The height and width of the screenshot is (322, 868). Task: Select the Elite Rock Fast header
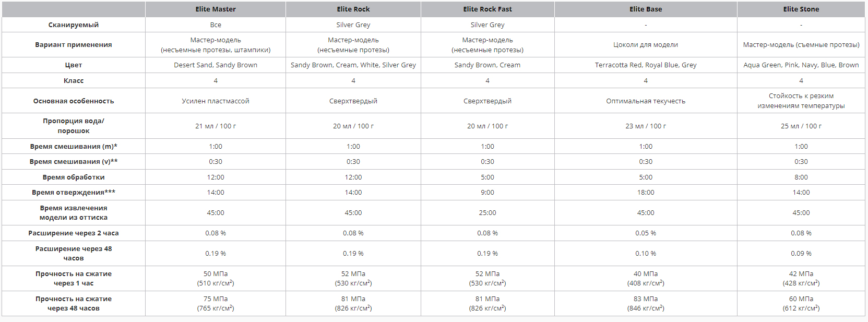point(487,9)
